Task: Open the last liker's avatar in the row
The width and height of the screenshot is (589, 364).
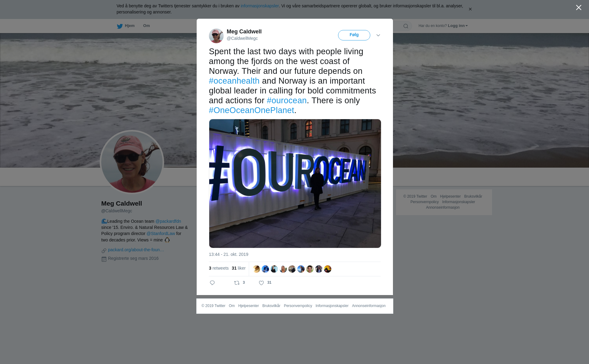Action: [328, 269]
